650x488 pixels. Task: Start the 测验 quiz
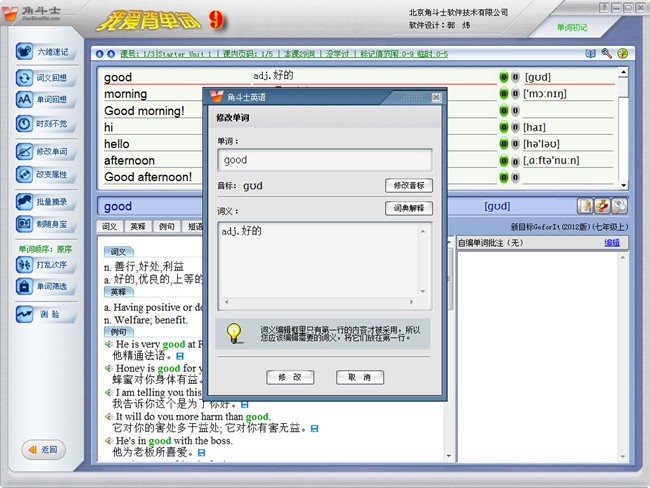click(44, 314)
